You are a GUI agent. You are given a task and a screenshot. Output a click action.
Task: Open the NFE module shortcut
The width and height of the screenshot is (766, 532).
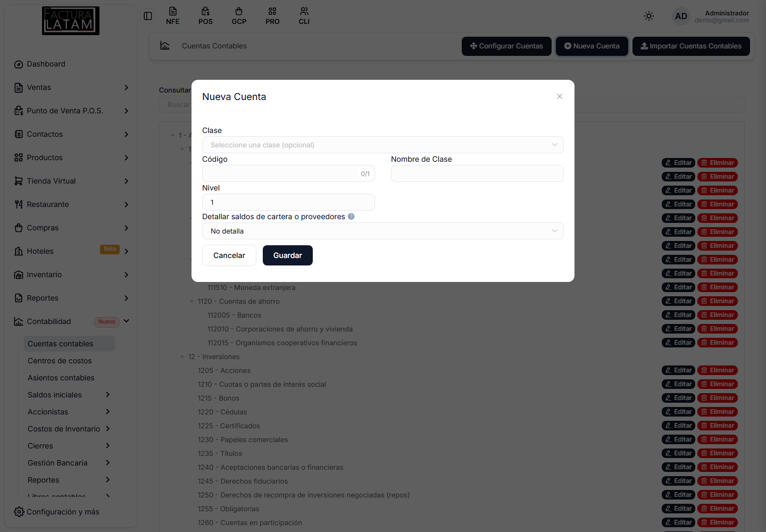click(172, 16)
